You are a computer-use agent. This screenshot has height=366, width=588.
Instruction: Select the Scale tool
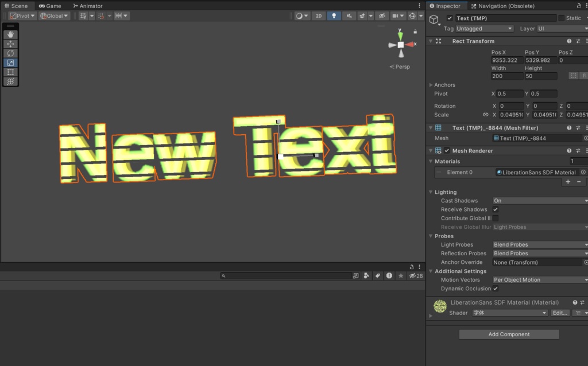[10, 63]
